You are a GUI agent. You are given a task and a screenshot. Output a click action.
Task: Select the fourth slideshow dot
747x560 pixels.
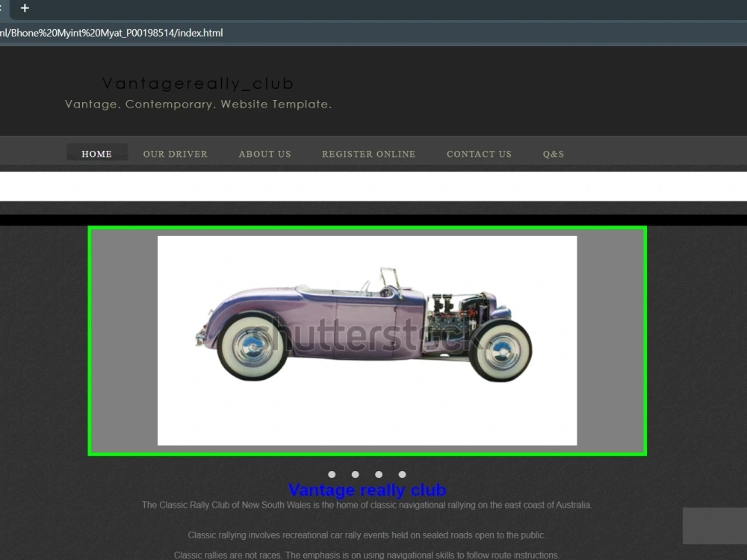click(x=402, y=474)
